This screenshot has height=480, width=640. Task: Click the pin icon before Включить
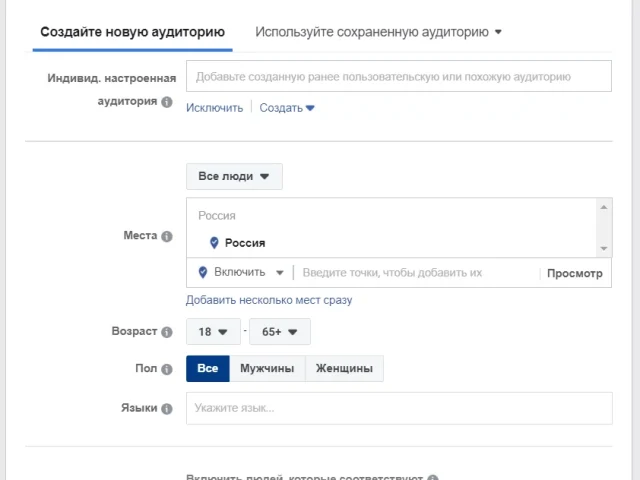click(203, 272)
